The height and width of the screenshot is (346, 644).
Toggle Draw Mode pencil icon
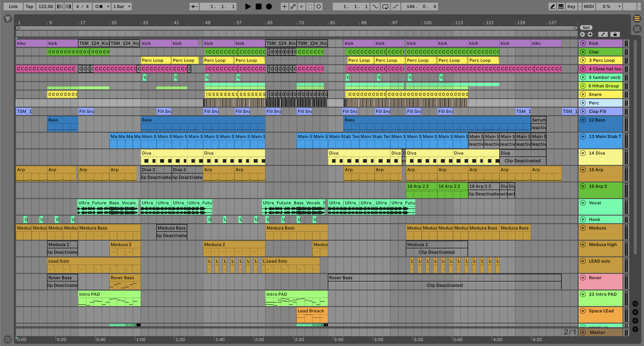pyautogui.click(x=552, y=6)
